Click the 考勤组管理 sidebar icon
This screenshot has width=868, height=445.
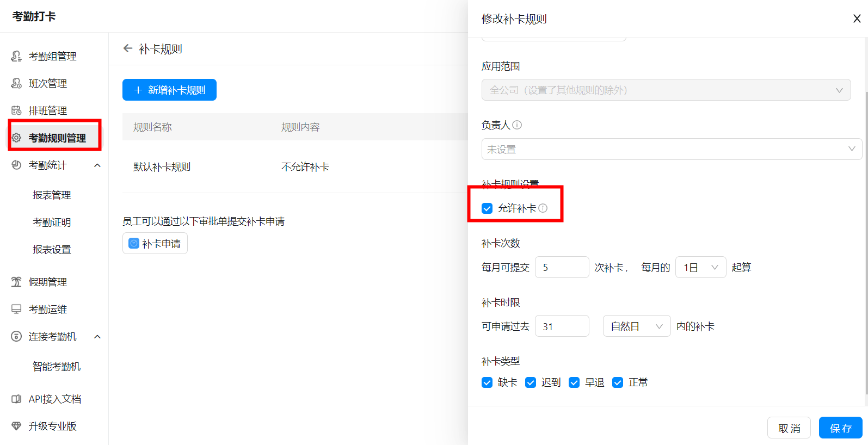(x=16, y=56)
